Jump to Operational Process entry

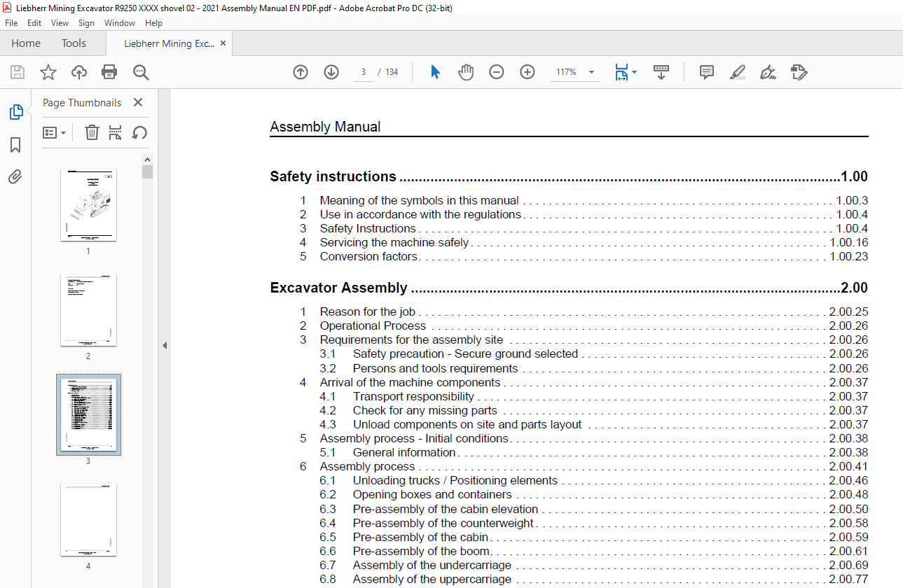pyautogui.click(x=584, y=325)
